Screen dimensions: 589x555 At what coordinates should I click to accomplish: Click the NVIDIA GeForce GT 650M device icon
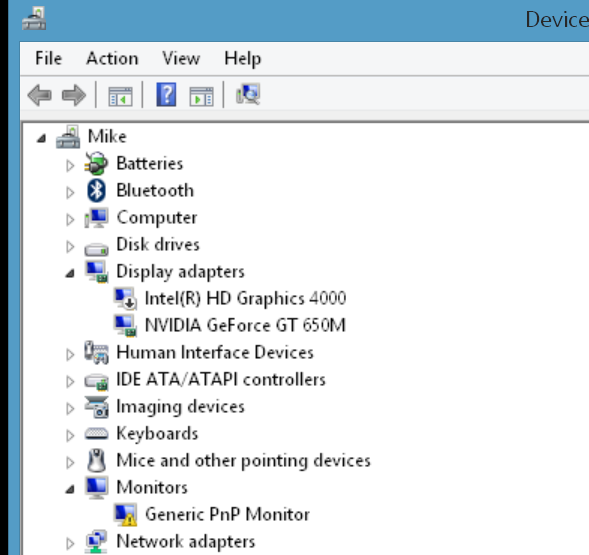125,326
